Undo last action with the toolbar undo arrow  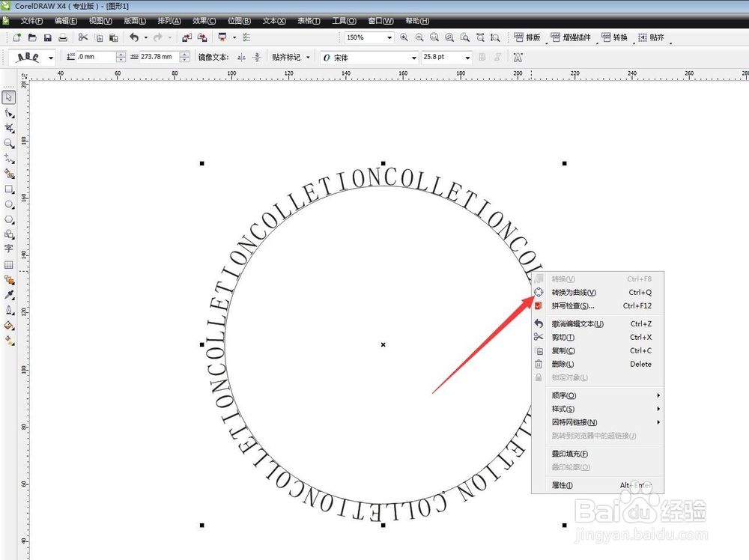134,37
